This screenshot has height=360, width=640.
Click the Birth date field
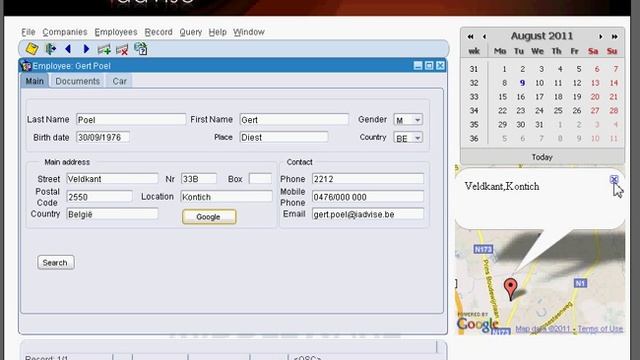103,138
